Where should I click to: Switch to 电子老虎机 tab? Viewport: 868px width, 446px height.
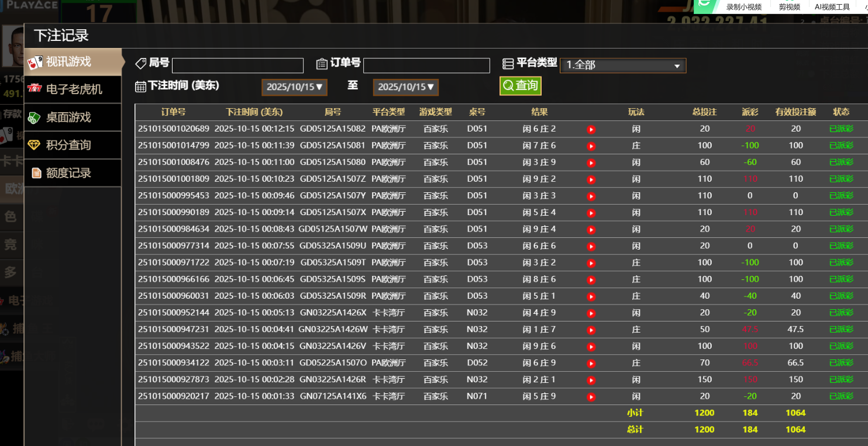(x=73, y=89)
